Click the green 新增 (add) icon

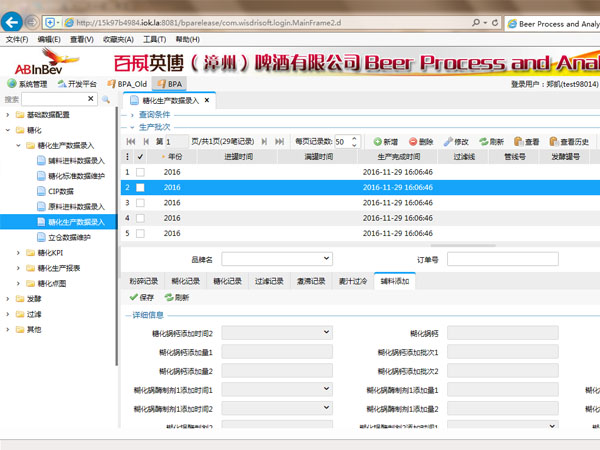coord(378,143)
